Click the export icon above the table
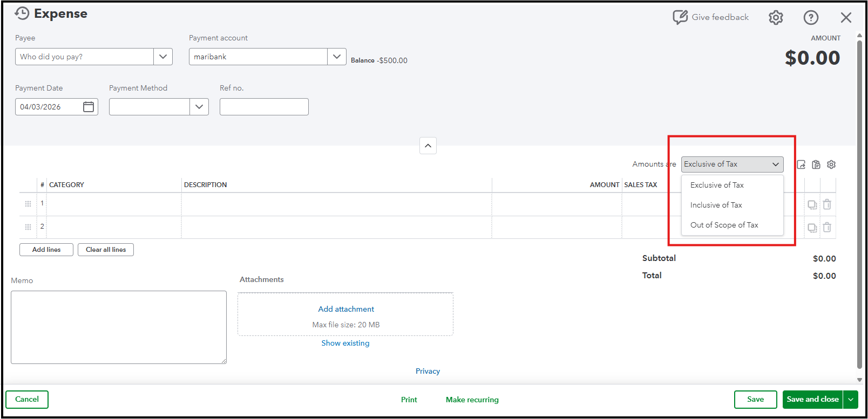 801,164
